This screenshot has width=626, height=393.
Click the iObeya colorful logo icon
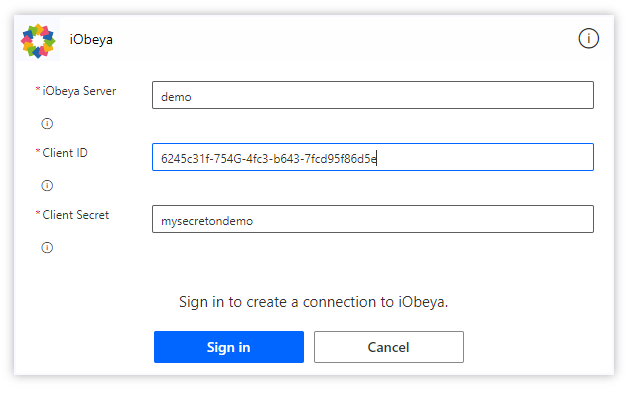pos(38,40)
